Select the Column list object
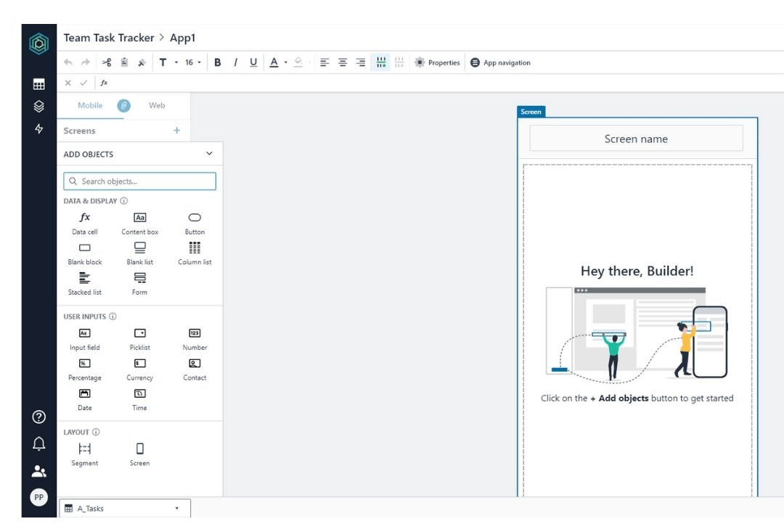Screen dimensions: 784x532 point(195,254)
